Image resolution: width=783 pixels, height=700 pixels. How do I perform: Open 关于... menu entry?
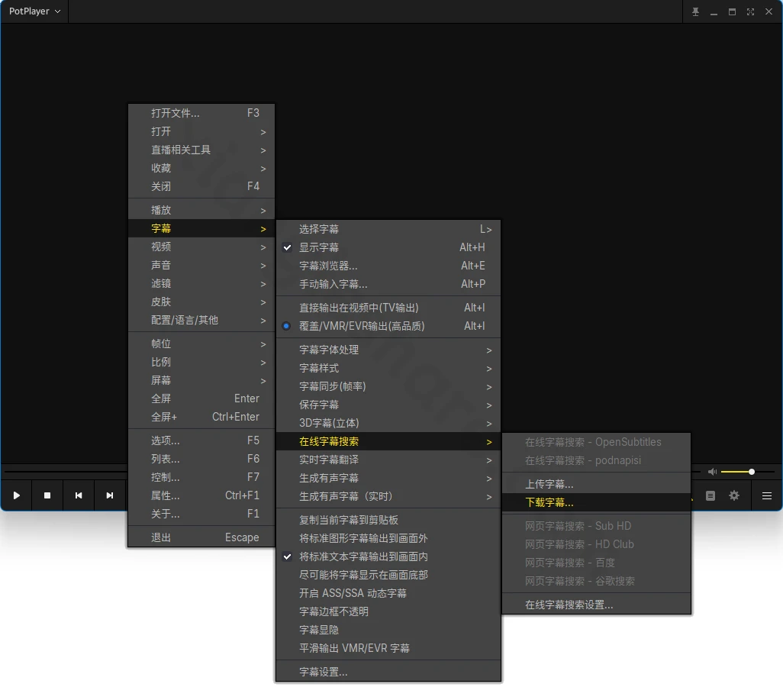tap(201, 515)
